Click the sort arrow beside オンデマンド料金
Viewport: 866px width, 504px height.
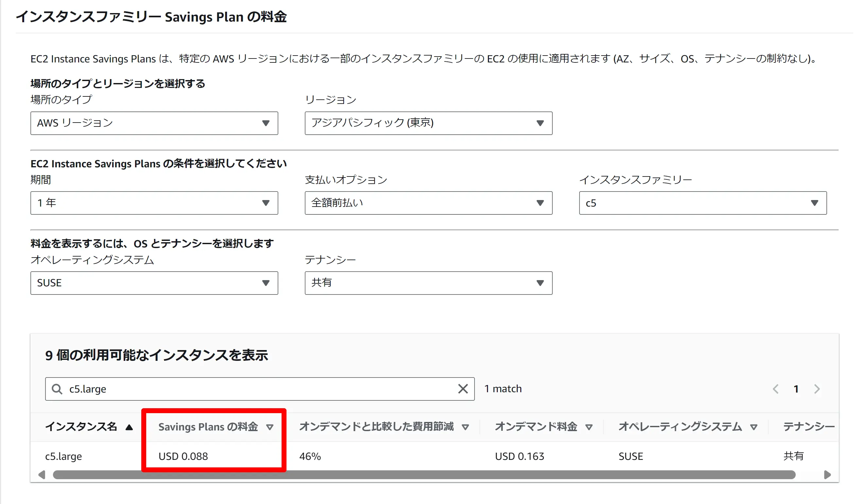point(589,428)
